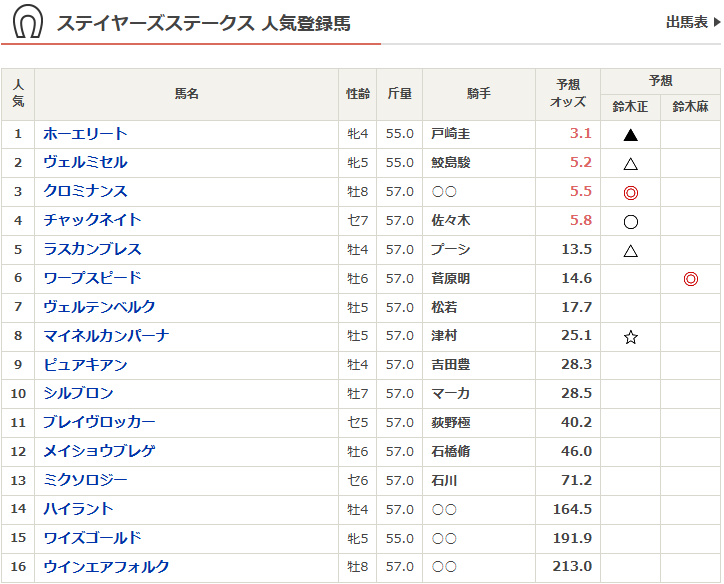Click the white triangle mark for ヴェルミセル
Viewport: 724px width, 584px height.
click(x=630, y=163)
